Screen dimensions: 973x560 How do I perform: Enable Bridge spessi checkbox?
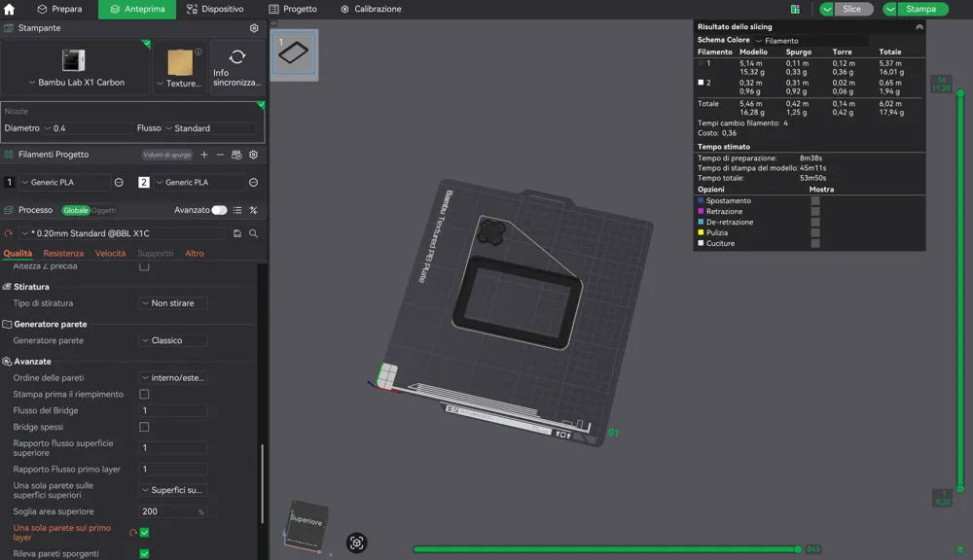[144, 427]
